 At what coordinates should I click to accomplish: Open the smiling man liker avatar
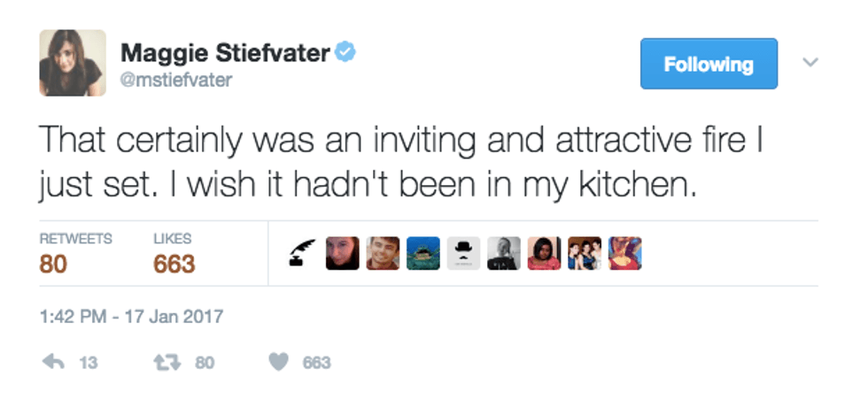tap(384, 253)
